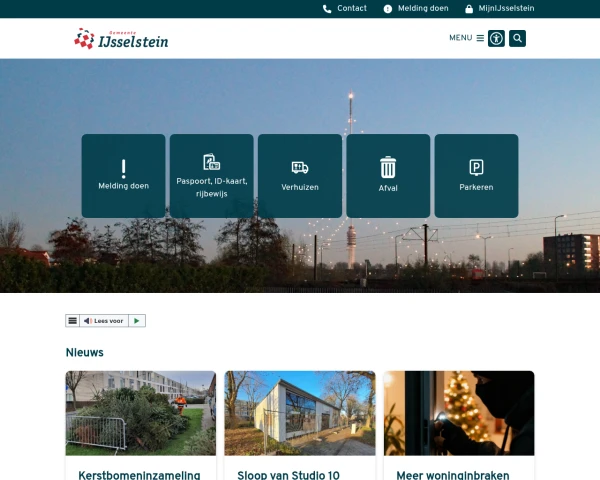Image resolution: width=600 pixels, height=480 pixels.
Task: Go to home via Gemeente IJsselstein logo
Action: tap(121, 39)
